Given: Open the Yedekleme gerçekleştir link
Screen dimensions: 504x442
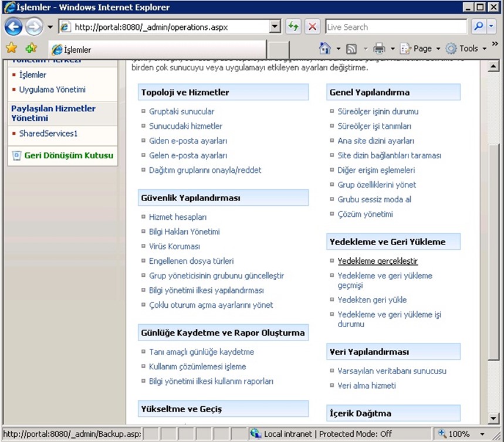Looking at the screenshot, I should pos(377,261).
